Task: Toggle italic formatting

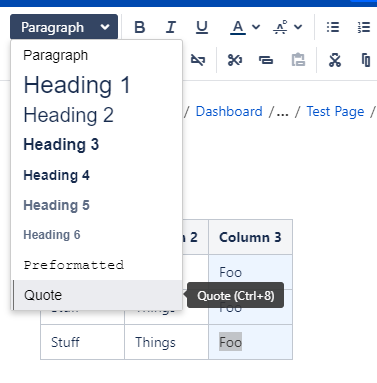Action: (171, 27)
